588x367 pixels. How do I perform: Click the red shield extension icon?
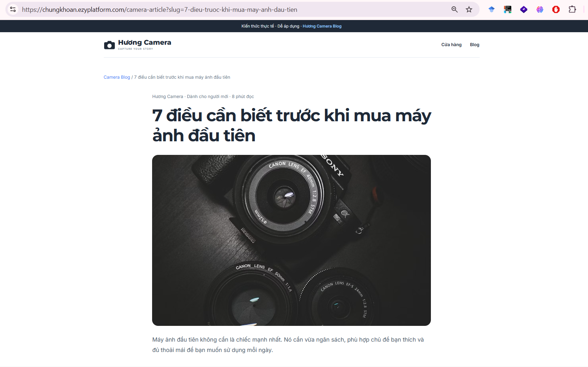tap(556, 9)
